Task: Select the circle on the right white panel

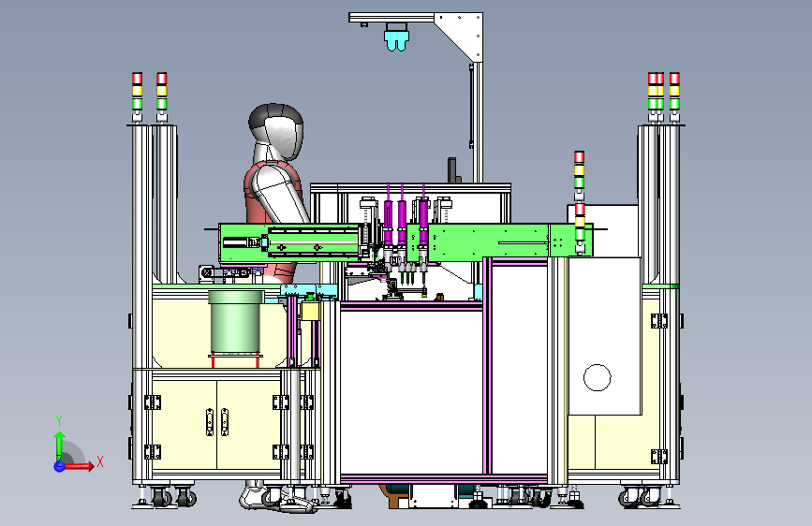Action: coord(598,377)
